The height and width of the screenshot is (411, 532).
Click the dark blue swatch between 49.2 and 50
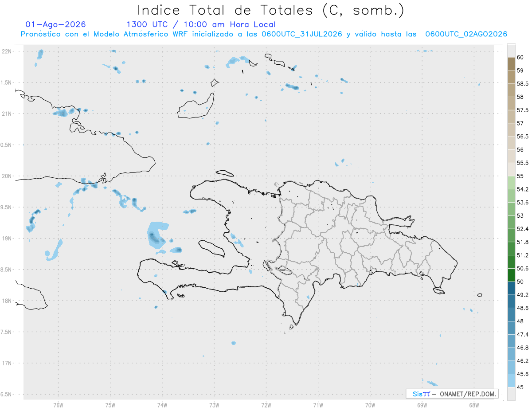click(511, 288)
